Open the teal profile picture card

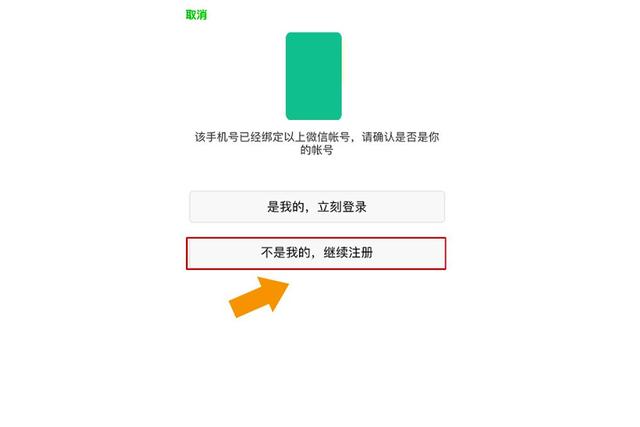[313, 76]
